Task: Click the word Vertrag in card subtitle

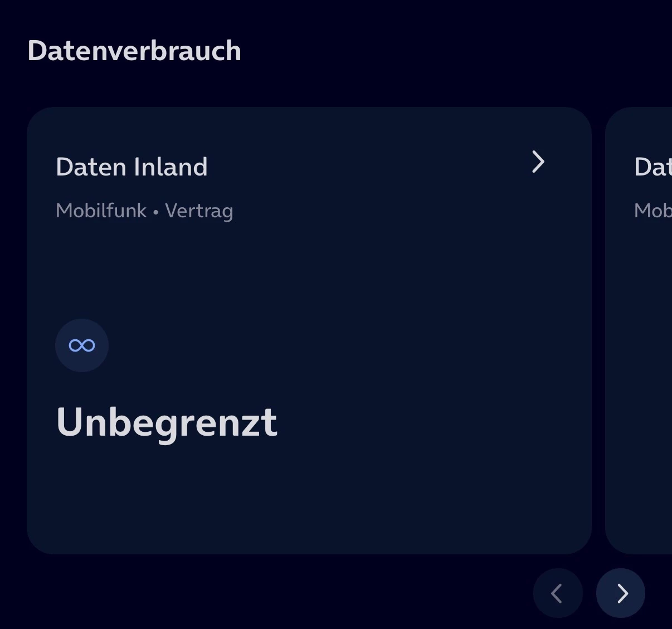Action: [x=199, y=211]
